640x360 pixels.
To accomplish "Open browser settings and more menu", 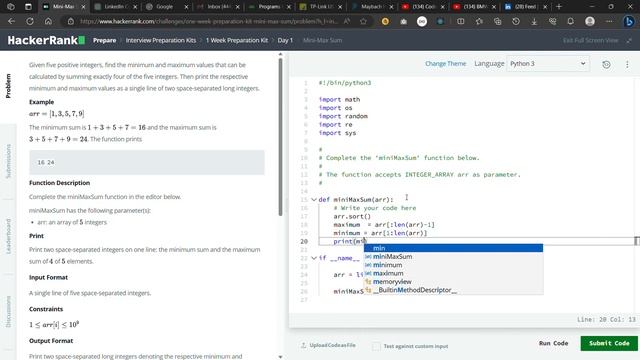I will (x=609, y=21).
